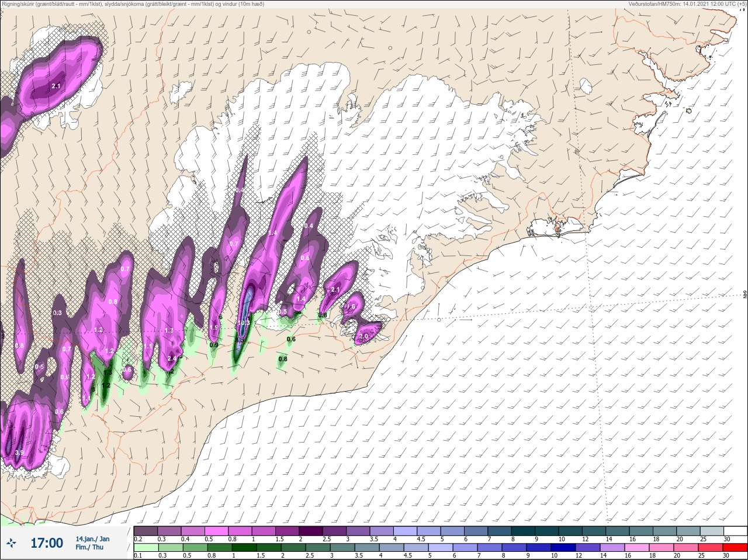The height and width of the screenshot is (560, 748).
Task: Click the 3.9 precipitation value on the map
Action: point(19,452)
